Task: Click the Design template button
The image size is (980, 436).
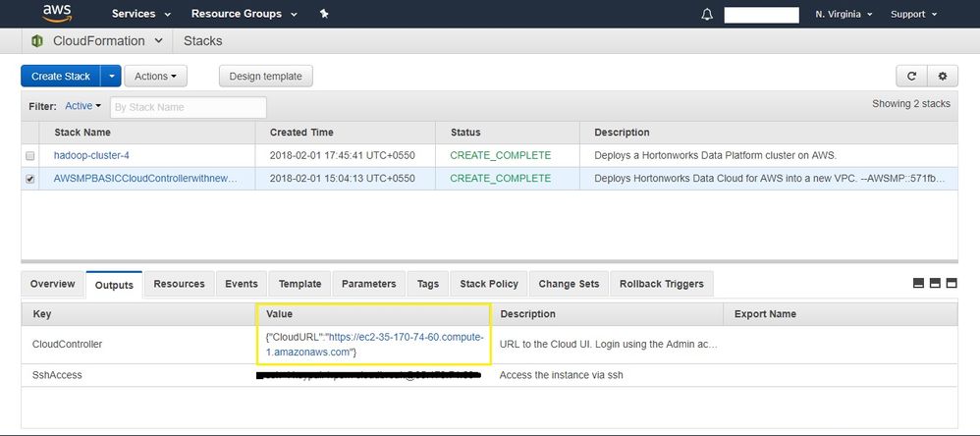Action: click(x=265, y=76)
